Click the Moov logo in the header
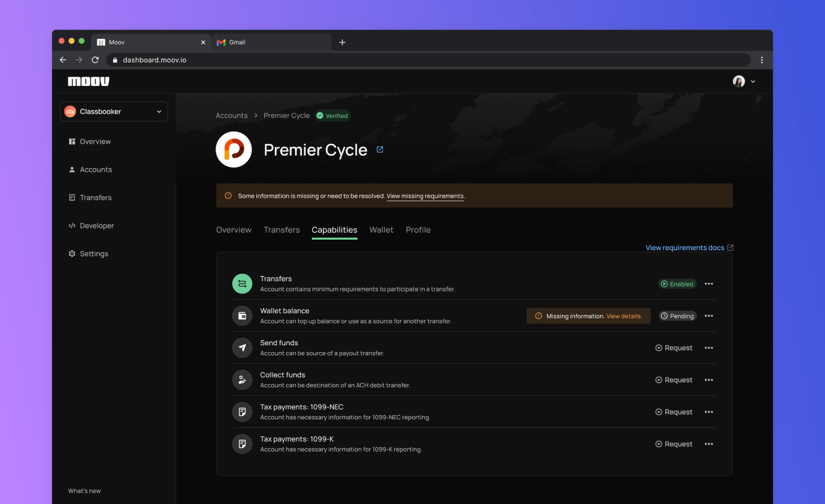Viewport: 825px width, 504px height. [x=88, y=82]
